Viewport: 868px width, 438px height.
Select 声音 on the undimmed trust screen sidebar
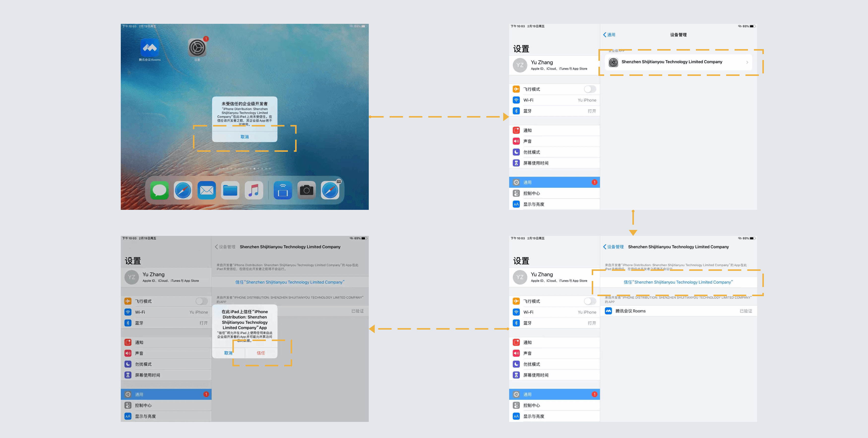point(554,353)
